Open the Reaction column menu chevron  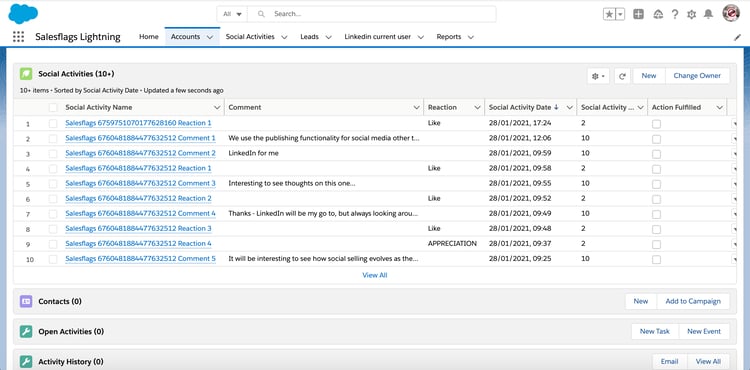pyautogui.click(x=477, y=108)
